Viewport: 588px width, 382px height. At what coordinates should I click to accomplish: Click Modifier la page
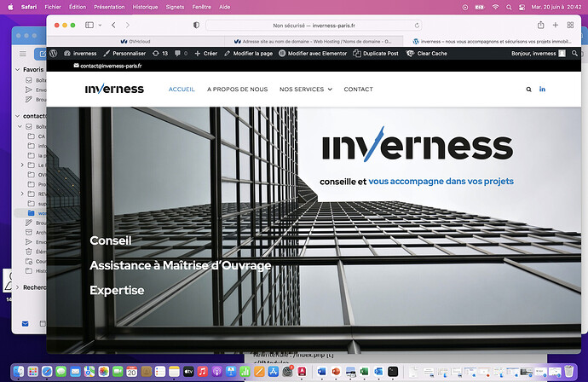coord(248,53)
